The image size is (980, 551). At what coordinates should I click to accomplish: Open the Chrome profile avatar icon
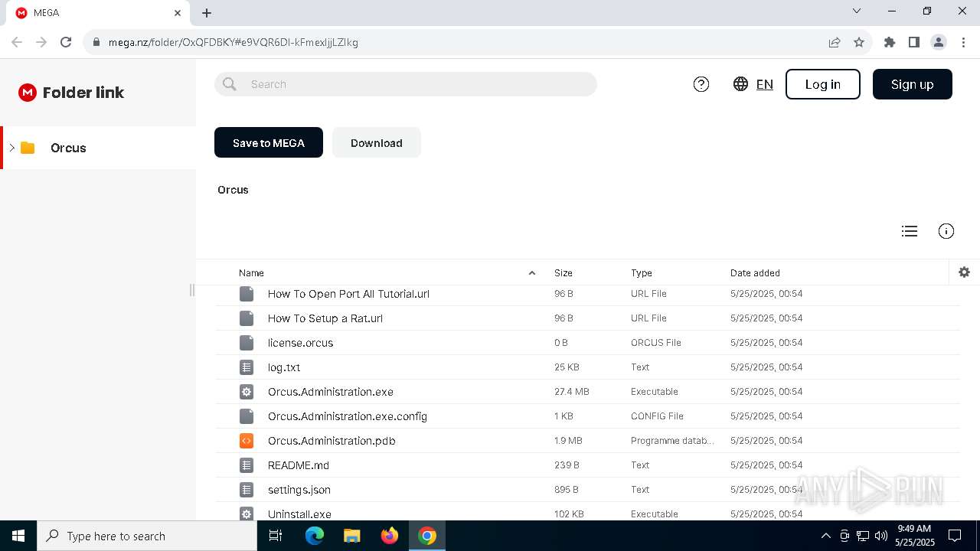pyautogui.click(x=939, y=42)
